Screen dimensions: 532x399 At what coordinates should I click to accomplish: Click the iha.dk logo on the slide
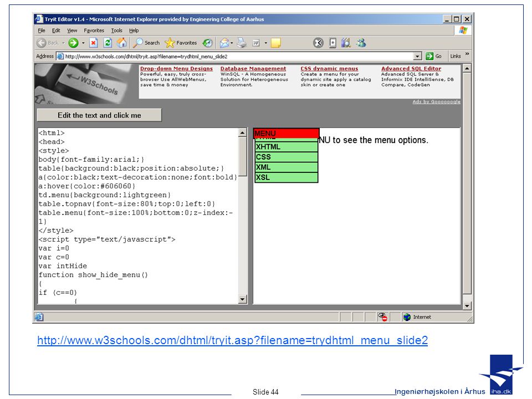click(x=501, y=375)
